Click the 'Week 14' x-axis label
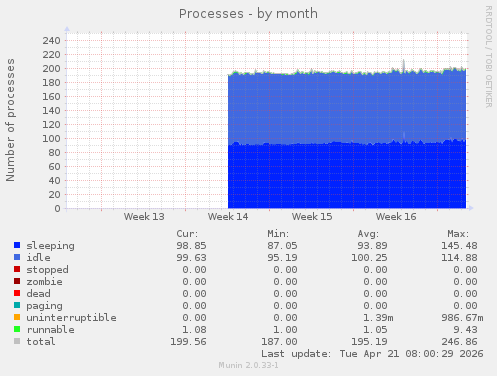Image resolution: width=497 pixels, height=376 pixels. (x=228, y=217)
